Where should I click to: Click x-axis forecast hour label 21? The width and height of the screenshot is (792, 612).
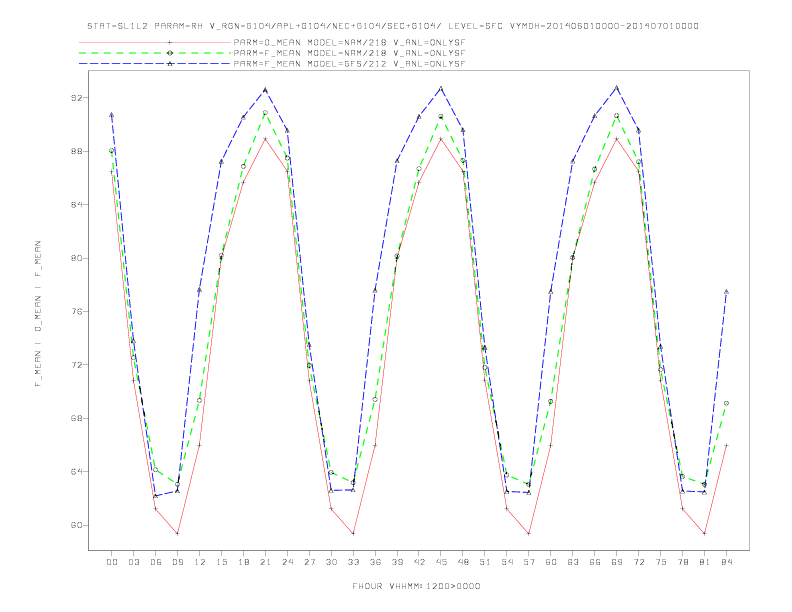click(265, 562)
